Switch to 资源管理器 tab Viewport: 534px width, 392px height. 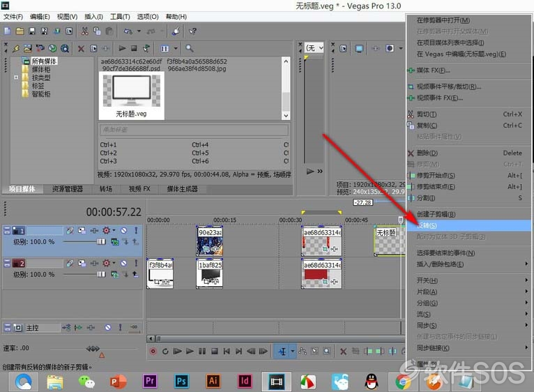coord(68,189)
